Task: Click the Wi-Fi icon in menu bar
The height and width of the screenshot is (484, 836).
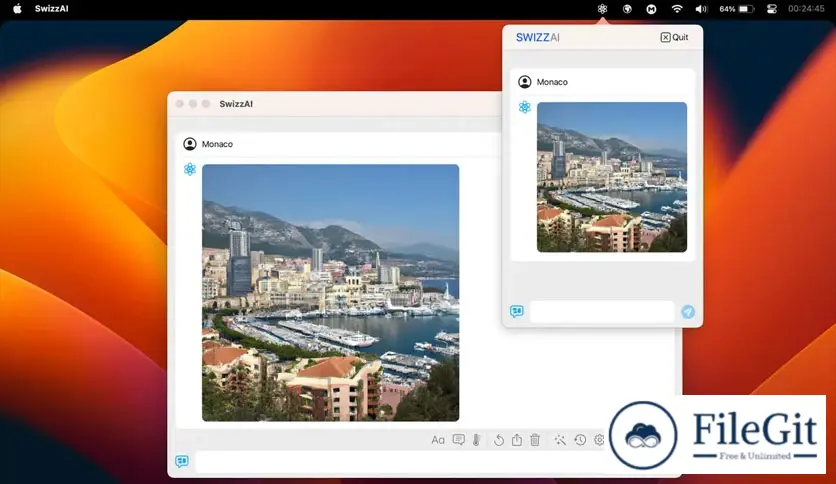Action: tap(677, 9)
